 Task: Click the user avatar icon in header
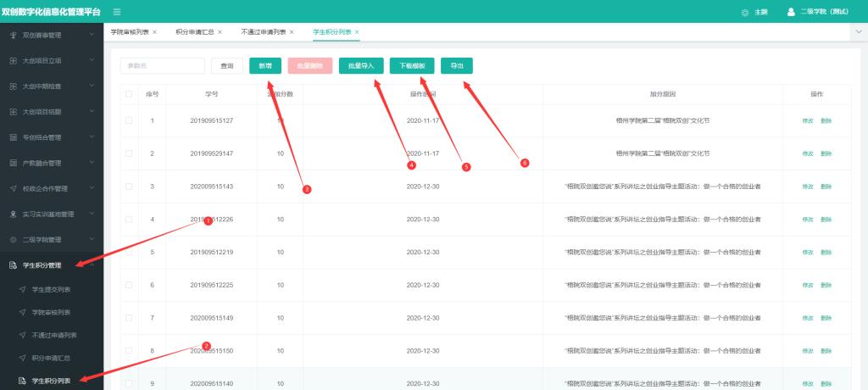click(x=791, y=12)
